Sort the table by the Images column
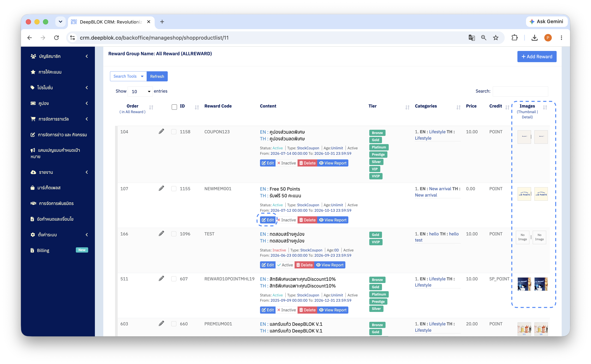This screenshot has height=364, width=591. point(545,107)
